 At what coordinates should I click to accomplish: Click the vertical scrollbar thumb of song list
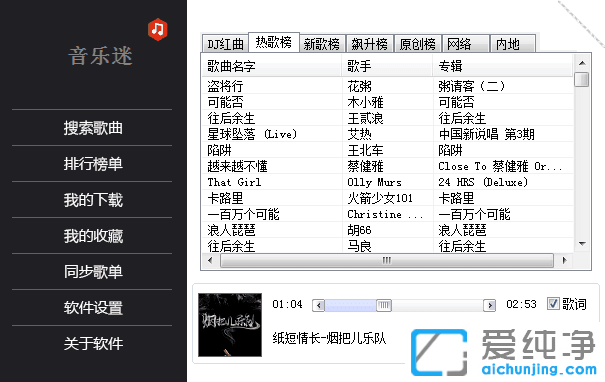[x=581, y=79]
